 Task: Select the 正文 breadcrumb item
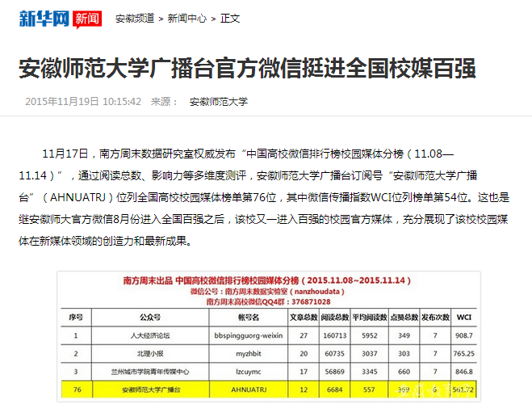(x=230, y=18)
